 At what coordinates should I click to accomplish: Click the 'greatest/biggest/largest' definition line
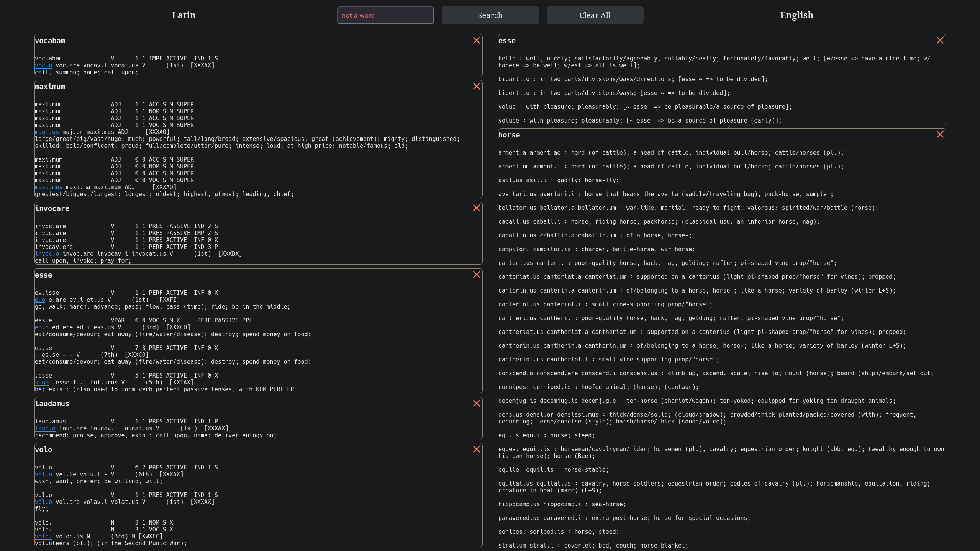click(164, 194)
